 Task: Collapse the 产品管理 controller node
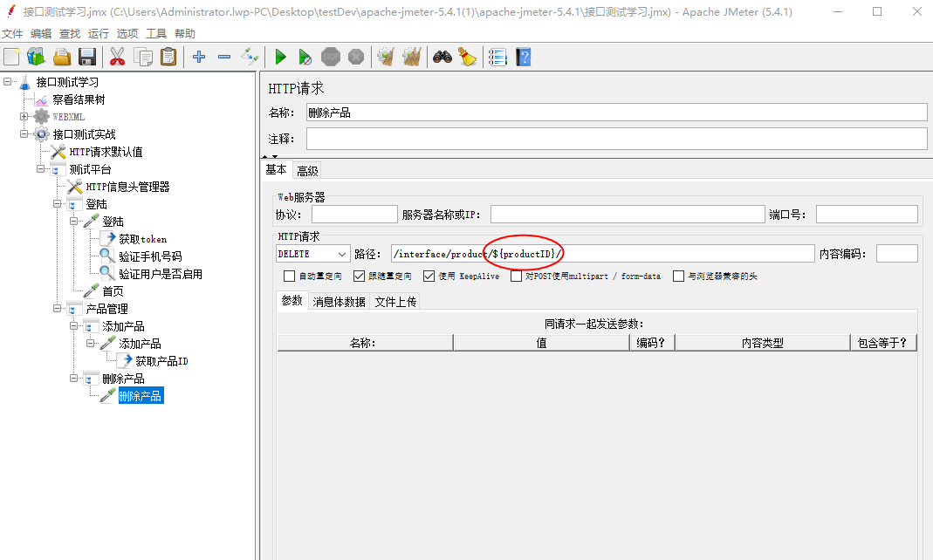(58, 309)
